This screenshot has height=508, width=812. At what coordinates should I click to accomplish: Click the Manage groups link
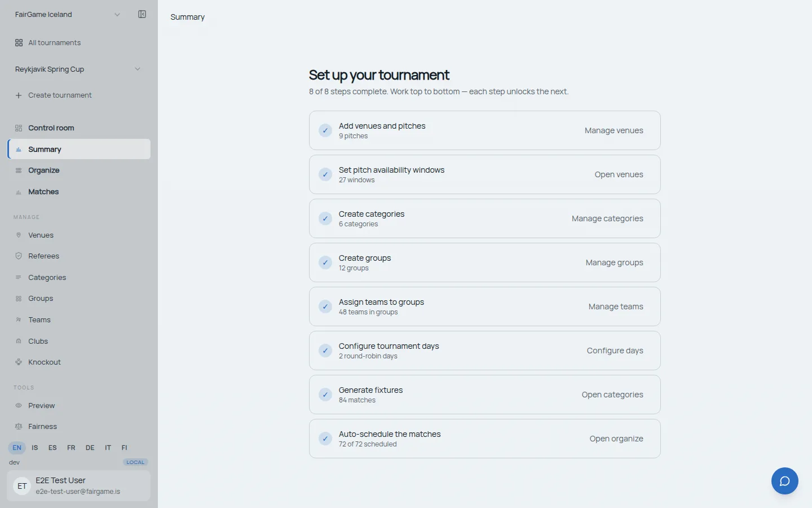pyautogui.click(x=614, y=262)
